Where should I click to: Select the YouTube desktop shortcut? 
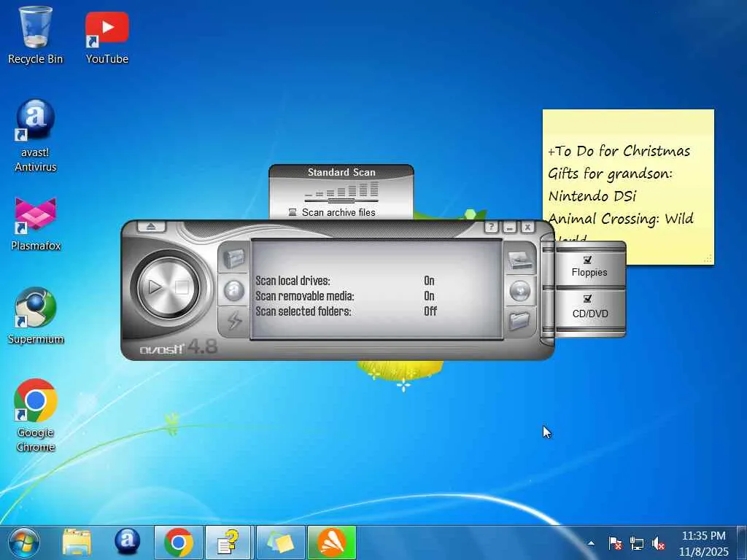coord(107,38)
